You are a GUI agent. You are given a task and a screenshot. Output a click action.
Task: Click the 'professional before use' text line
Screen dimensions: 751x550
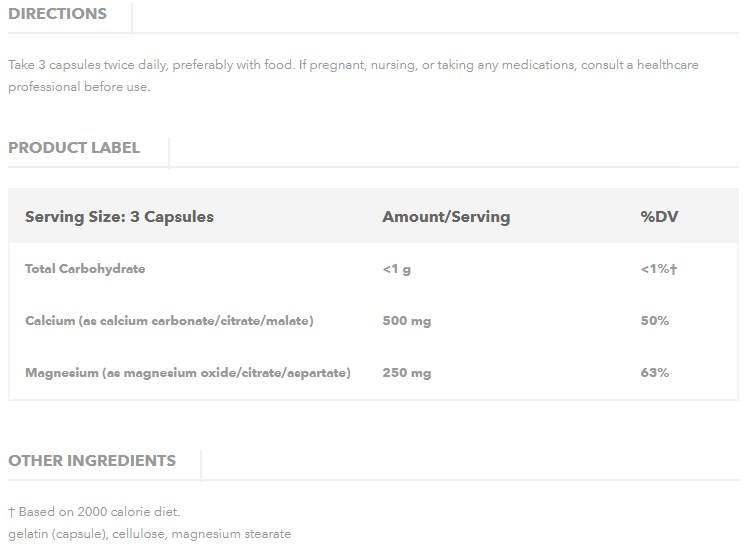point(79,87)
